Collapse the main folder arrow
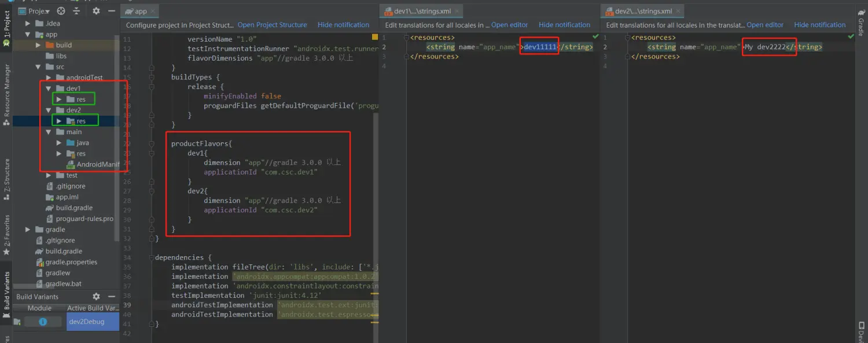The height and width of the screenshot is (343, 868). [x=49, y=132]
